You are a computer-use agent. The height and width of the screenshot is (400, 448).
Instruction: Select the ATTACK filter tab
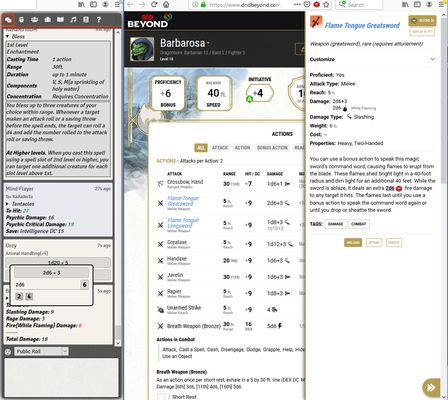[220, 148]
